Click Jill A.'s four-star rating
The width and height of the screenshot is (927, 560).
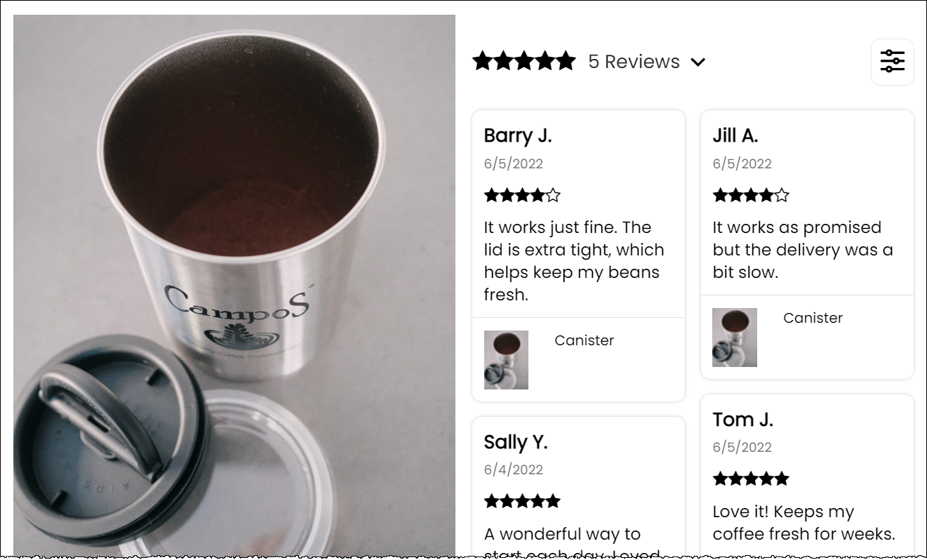[751, 195]
